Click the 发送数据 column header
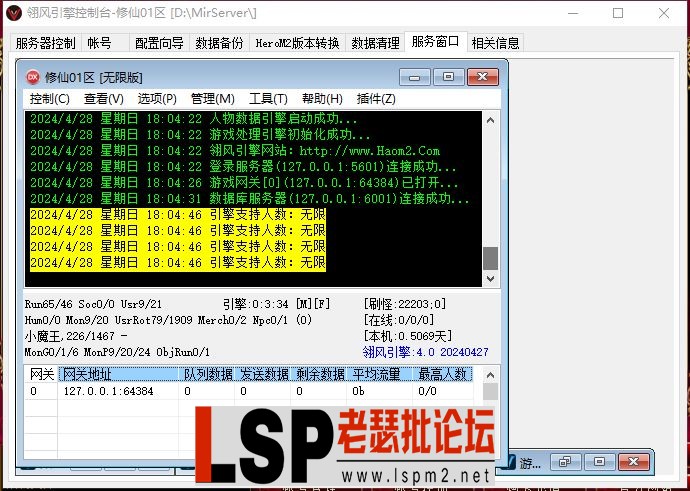The height and width of the screenshot is (491, 690). click(264, 374)
